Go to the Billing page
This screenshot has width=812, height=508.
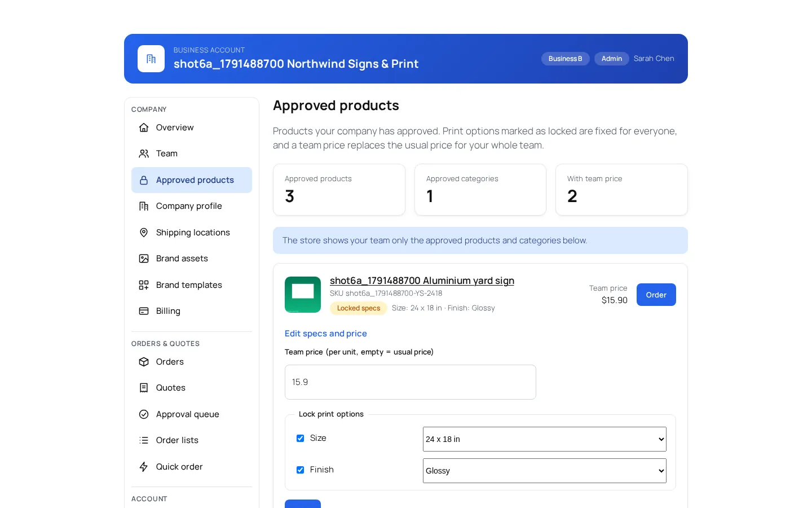pyautogui.click(x=192, y=311)
